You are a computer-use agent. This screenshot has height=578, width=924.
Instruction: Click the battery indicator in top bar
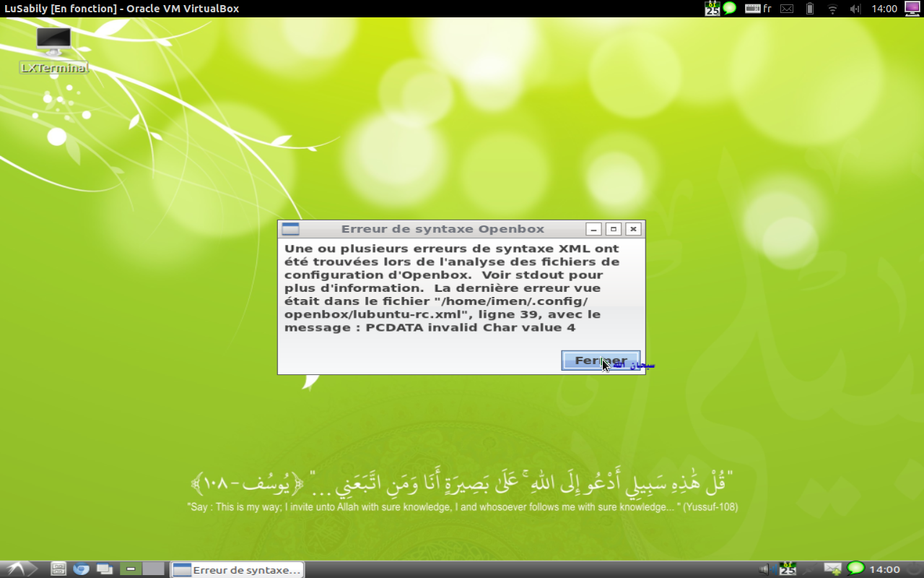809,9
